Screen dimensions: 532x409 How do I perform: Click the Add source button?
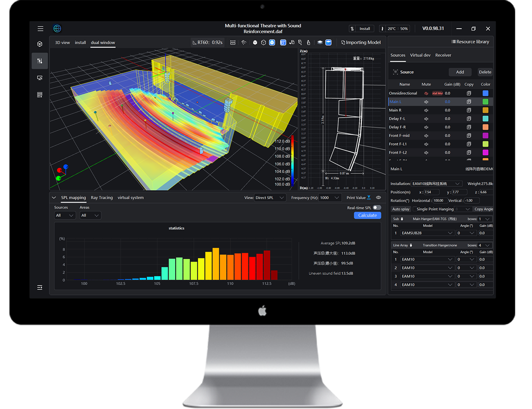click(460, 72)
